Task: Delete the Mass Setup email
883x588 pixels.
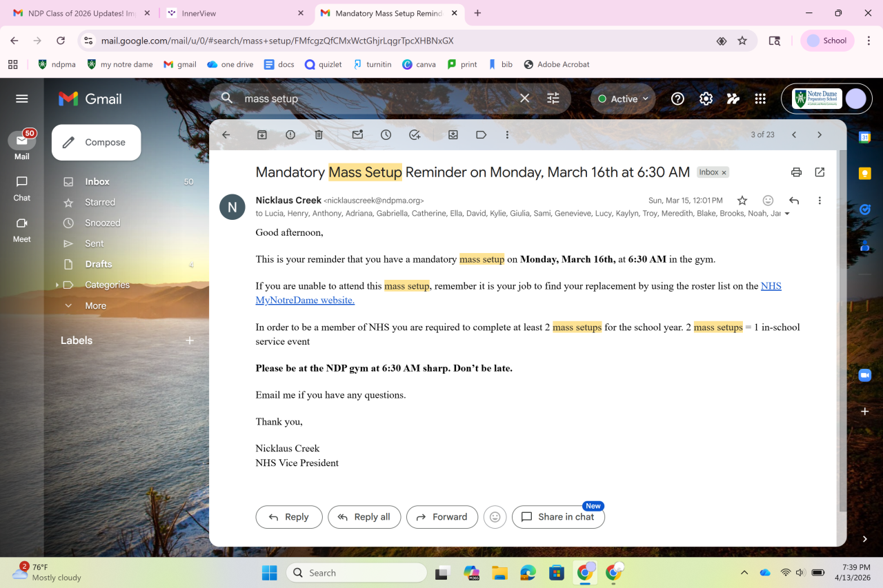Action: point(319,135)
